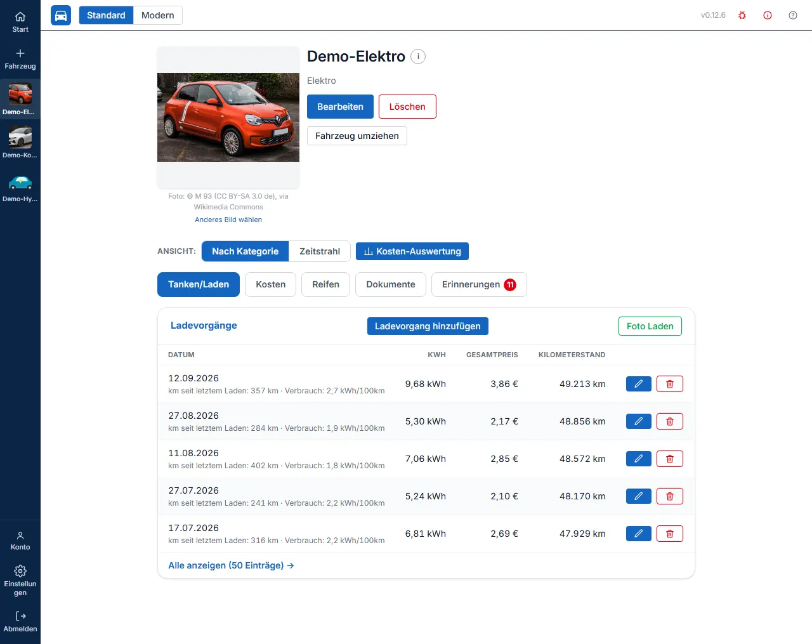Open the bug report icon in header
812x644 pixels.
[x=742, y=15]
